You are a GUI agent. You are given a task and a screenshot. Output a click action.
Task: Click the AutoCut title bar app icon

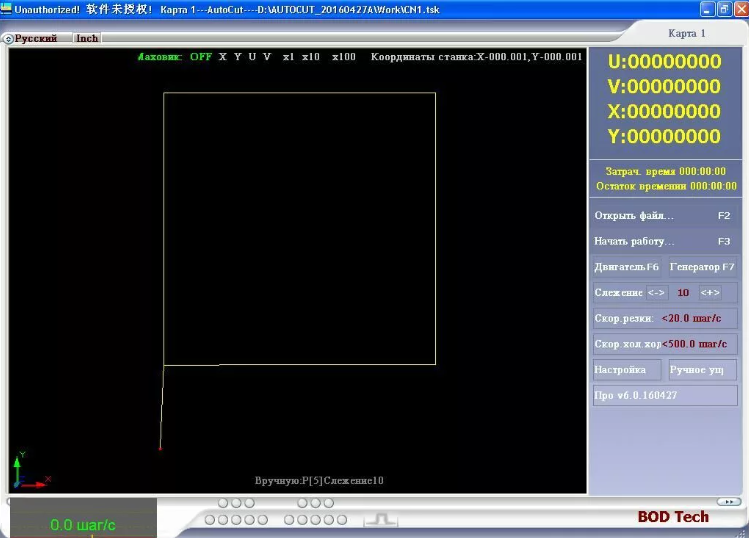pyautogui.click(x=7, y=8)
